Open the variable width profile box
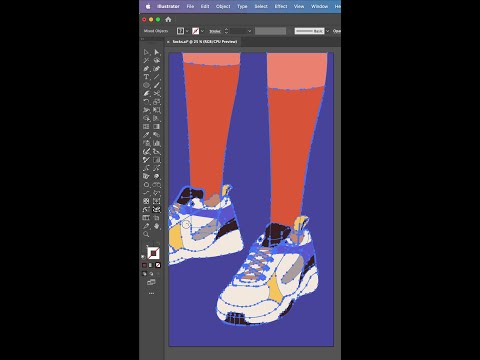 (270, 31)
